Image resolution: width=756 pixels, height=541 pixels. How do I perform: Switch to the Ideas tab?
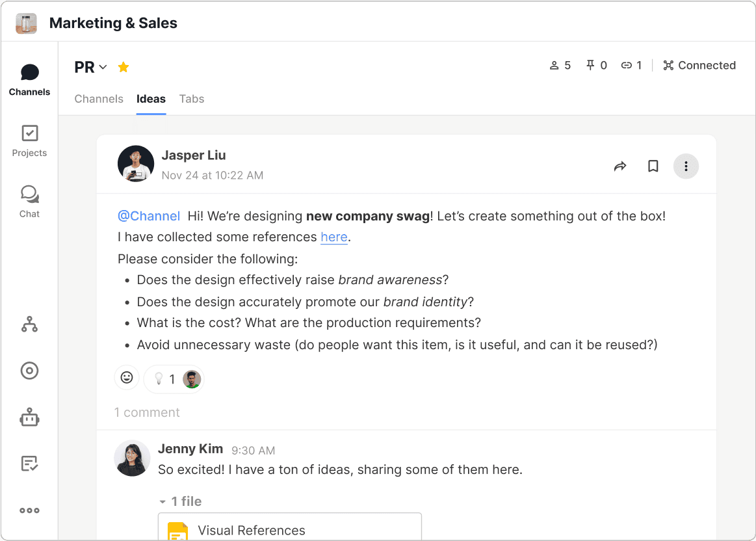point(151,99)
